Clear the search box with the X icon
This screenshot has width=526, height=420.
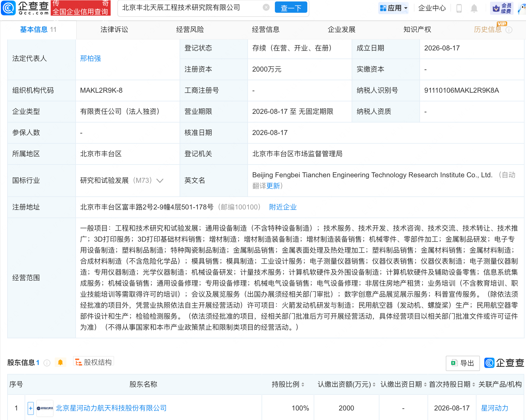(x=266, y=8)
